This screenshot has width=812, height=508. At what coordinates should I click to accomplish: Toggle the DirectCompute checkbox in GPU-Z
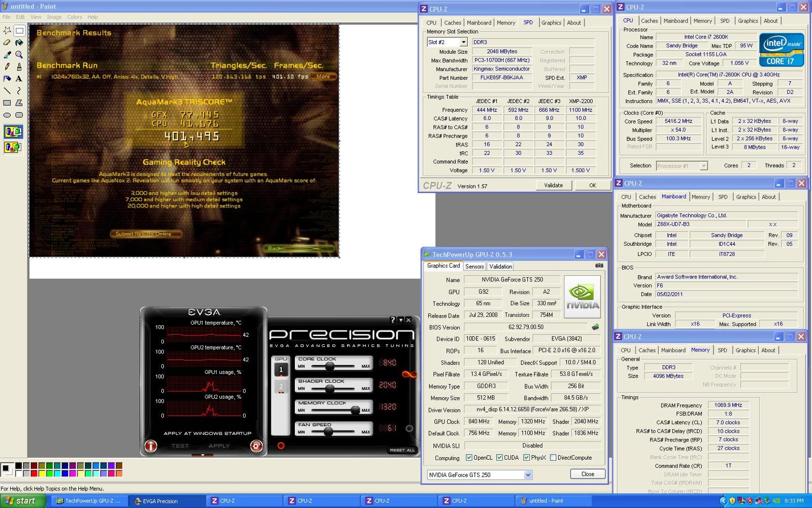[x=553, y=458]
